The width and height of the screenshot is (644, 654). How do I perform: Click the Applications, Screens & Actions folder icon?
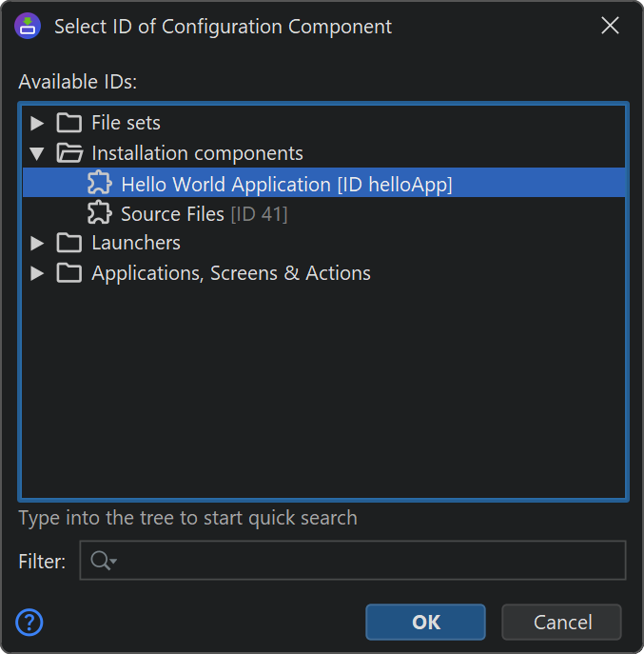(68, 273)
